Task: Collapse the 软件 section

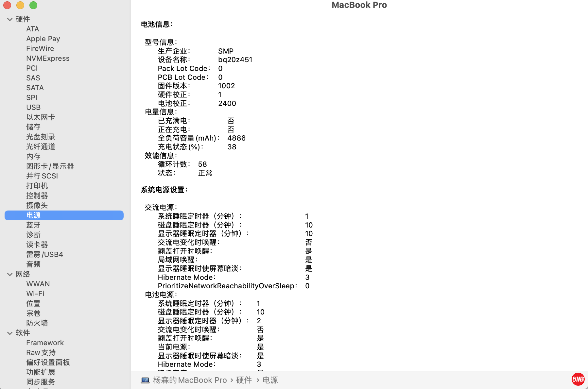Action: 10,333
